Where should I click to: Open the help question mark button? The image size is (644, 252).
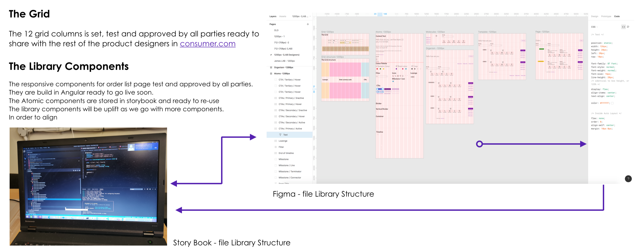[x=628, y=179]
